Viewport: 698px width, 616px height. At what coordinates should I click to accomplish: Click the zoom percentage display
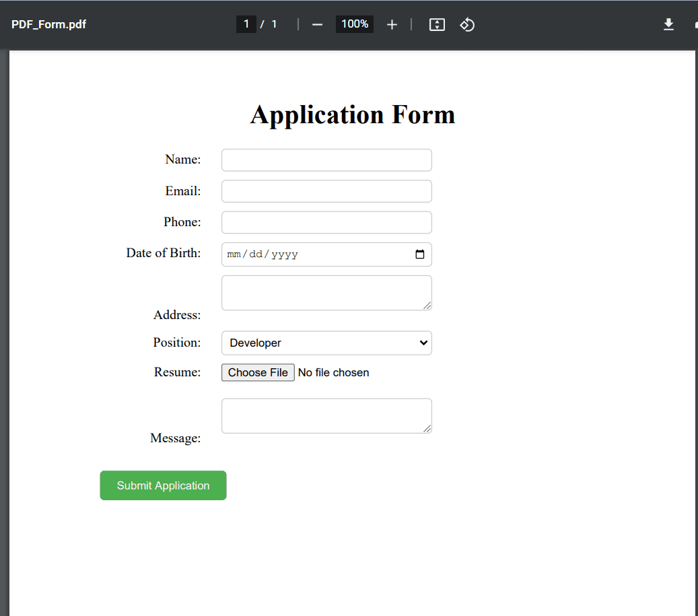pyautogui.click(x=354, y=24)
